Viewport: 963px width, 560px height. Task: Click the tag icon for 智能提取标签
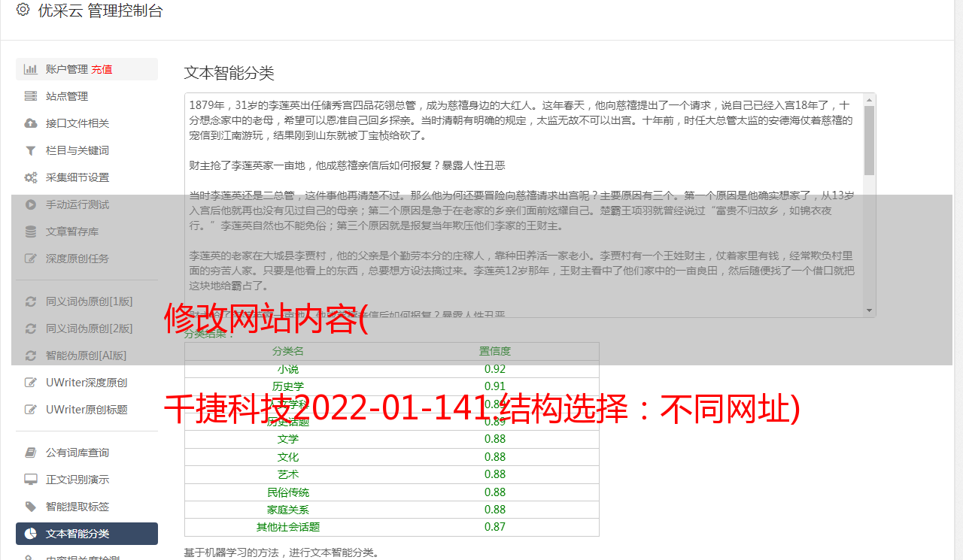pyautogui.click(x=31, y=507)
